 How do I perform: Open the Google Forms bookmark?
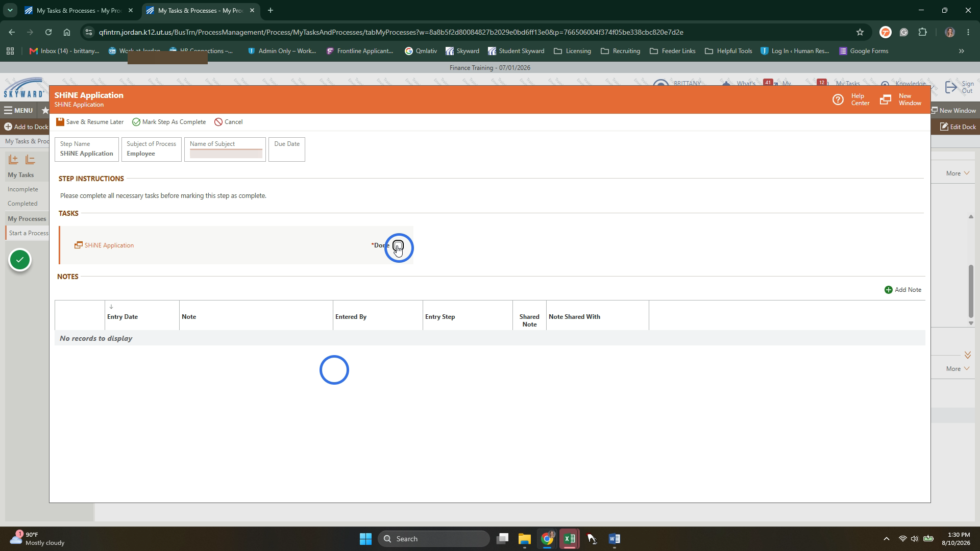coord(864,51)
